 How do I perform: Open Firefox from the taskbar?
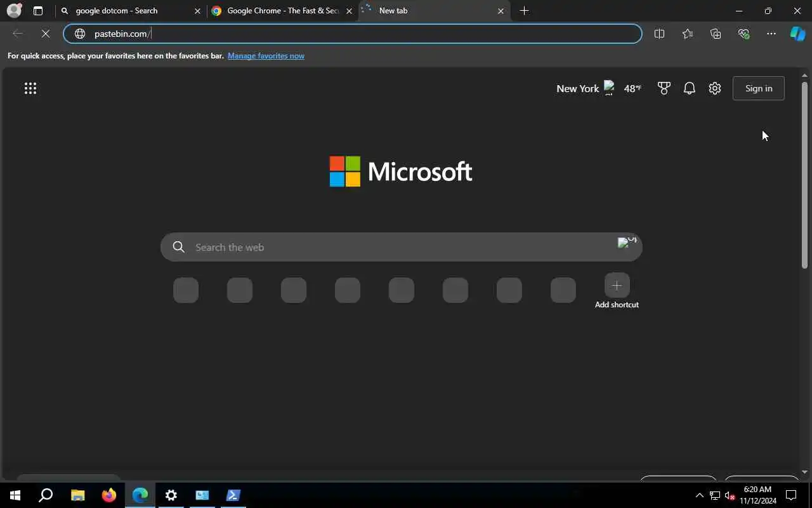point(108,495)
